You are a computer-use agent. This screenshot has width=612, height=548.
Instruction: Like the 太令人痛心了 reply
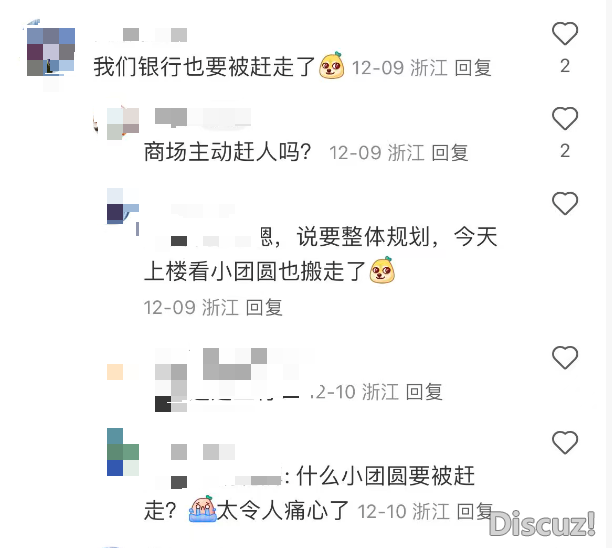565,443
